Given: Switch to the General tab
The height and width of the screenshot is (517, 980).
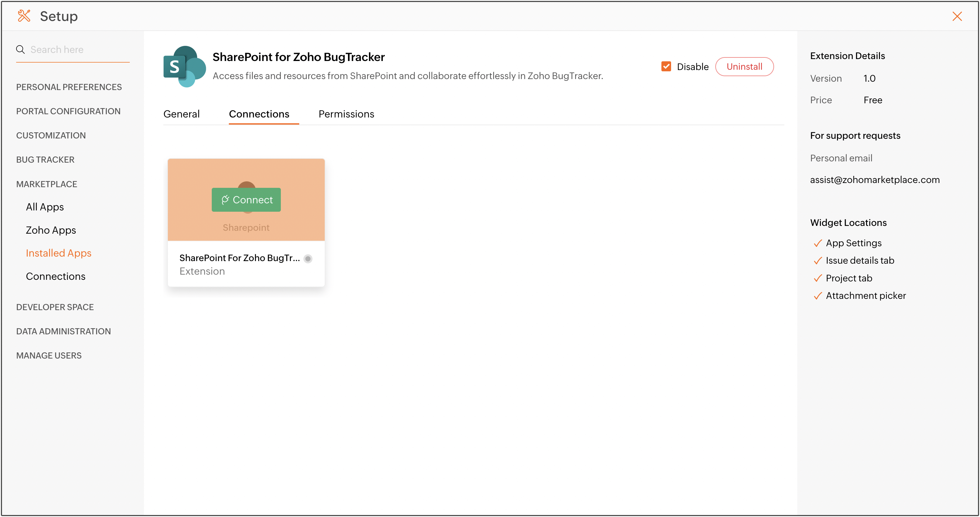Looking at the screenshot, I should click(181, 114).
